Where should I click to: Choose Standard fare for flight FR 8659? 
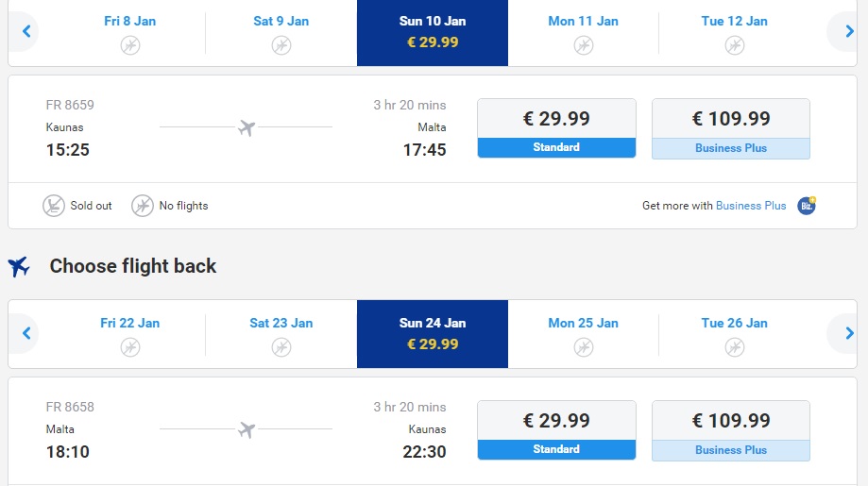556,128
